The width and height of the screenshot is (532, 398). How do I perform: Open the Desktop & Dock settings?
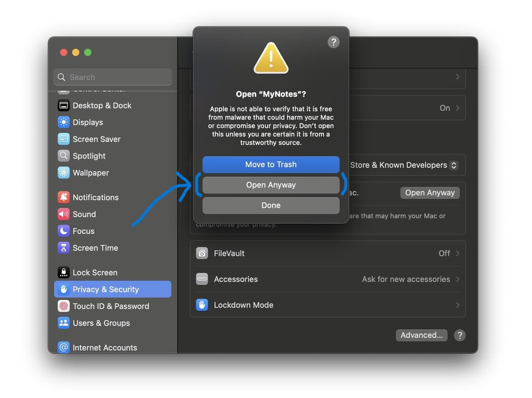click(x=113, y=105)
